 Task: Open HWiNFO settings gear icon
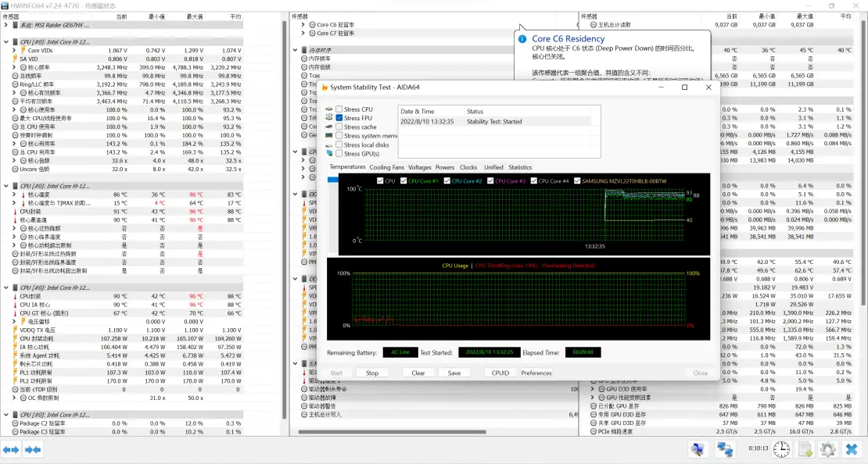click(x=828, y=449)
